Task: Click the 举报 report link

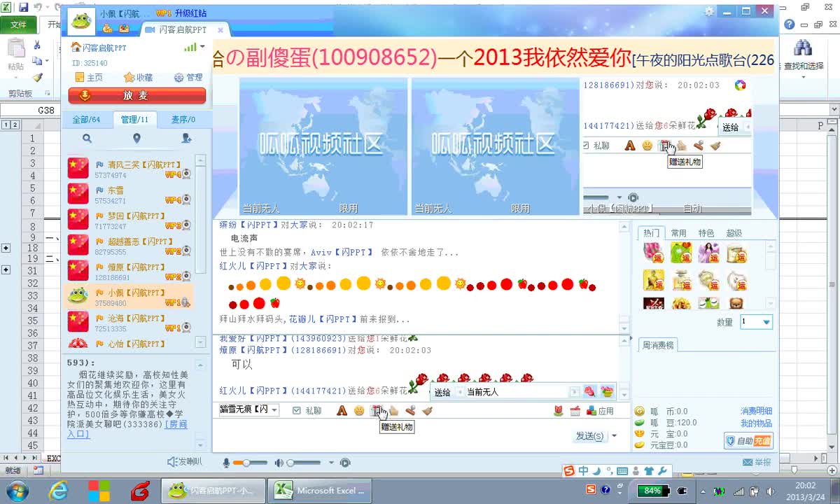Action: [757, 463]
